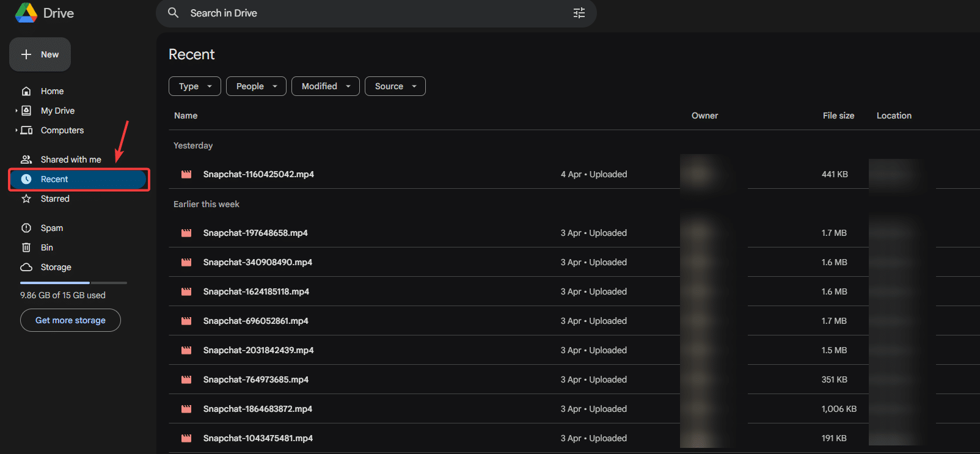Click Get more storage button
The width and height of the screenshot is (980, 454).
tap(70, 320)
